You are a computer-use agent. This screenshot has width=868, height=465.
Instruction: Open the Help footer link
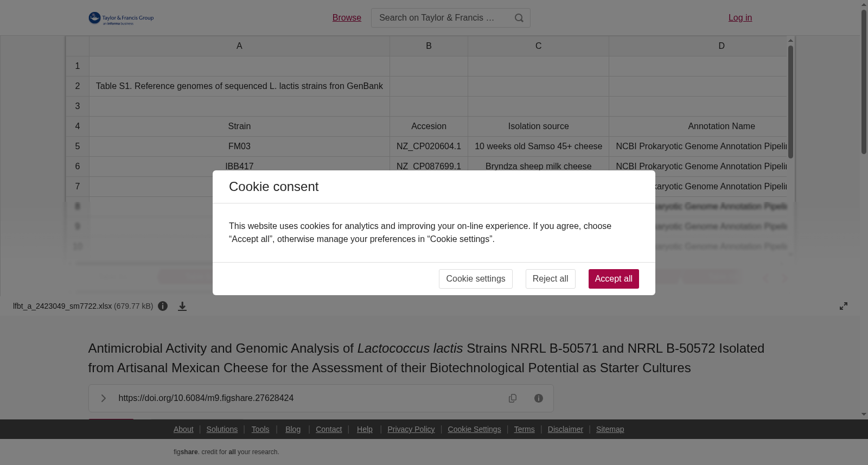point(365,429)
